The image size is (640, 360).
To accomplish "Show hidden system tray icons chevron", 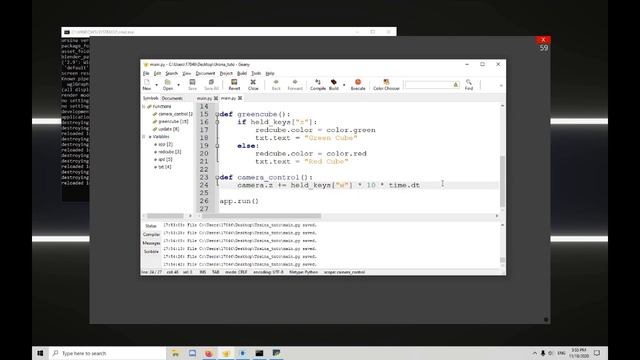I will pos(535,353).
